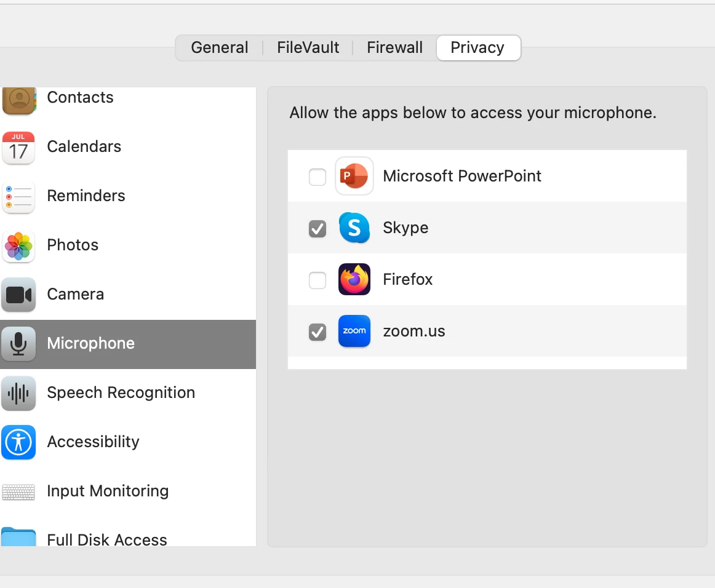Open the Full Disk Access text label
This screenshot has height=588, width=715.
point(106,539)
